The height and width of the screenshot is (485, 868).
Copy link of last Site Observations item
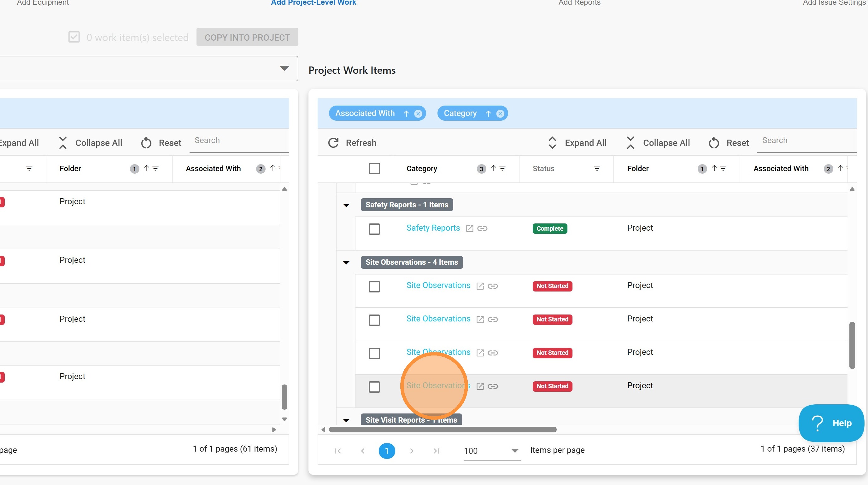493,386
